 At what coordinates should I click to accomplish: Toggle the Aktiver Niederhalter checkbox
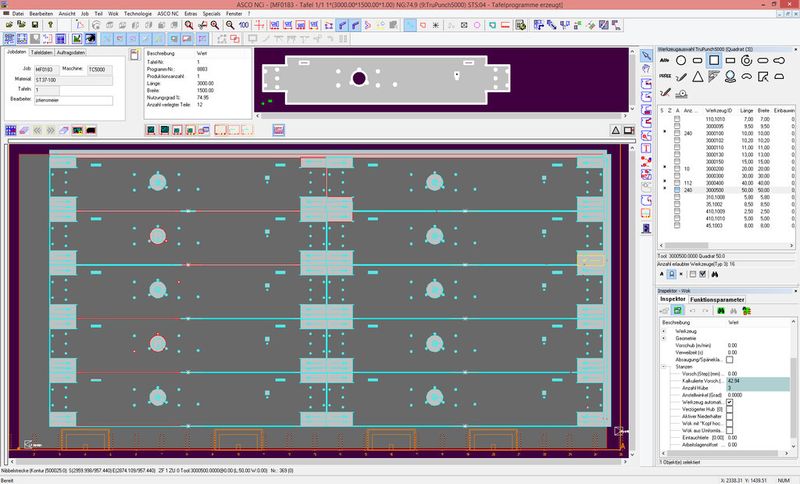coord(730,416)
